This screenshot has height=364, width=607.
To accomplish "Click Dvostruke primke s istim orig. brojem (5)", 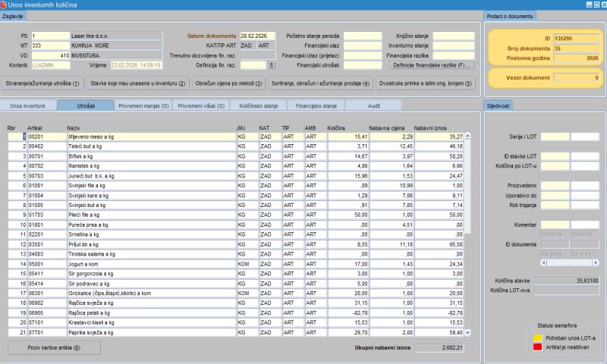I will [426, 83].
